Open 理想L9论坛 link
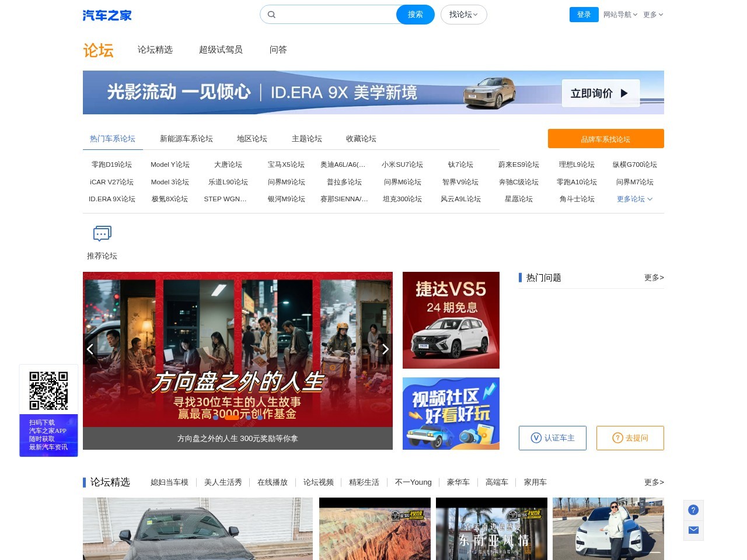This screenshot has height=560, width=747. click(x=577, y=164)
